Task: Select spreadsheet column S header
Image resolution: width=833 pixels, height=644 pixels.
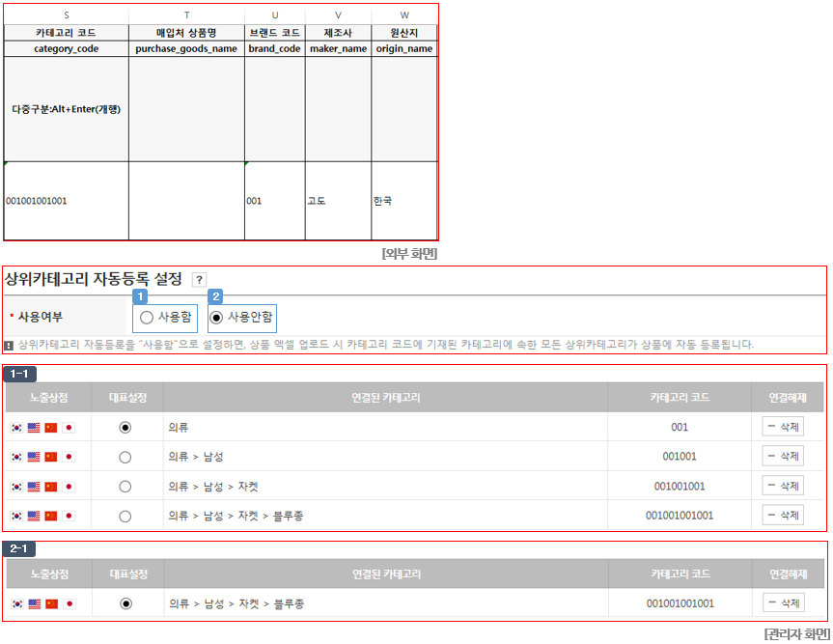Action: click(x=67, y=14)
